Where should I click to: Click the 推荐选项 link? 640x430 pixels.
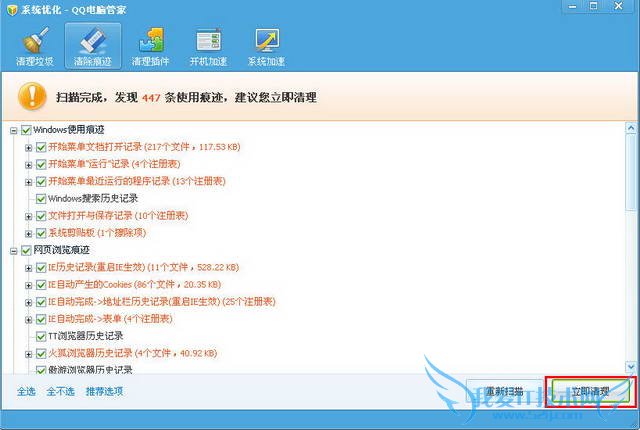tap(104, 391)
